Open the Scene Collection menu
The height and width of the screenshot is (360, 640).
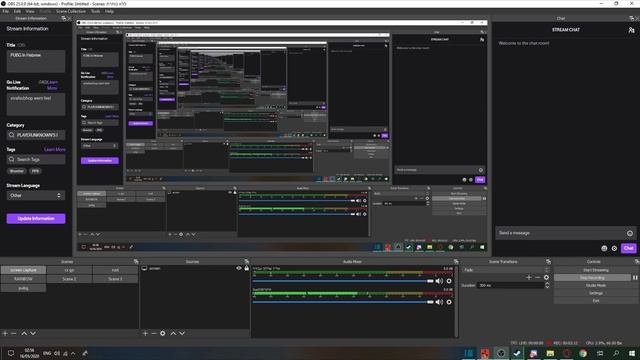point(71,11)
